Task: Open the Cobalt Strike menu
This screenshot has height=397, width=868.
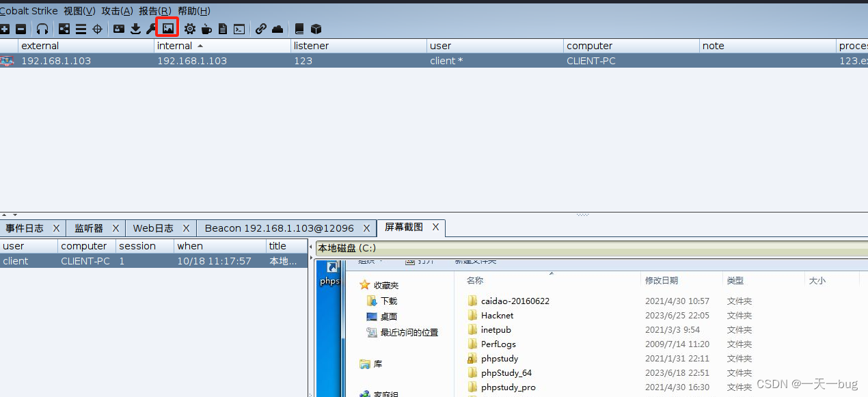Action: coord(29,11)
